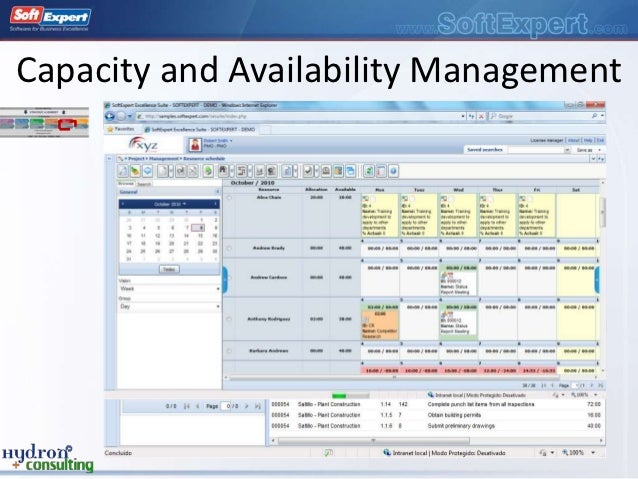Click the colored picture toolbar icon
This screenshot has height=479, width=638.
point(338,171)
